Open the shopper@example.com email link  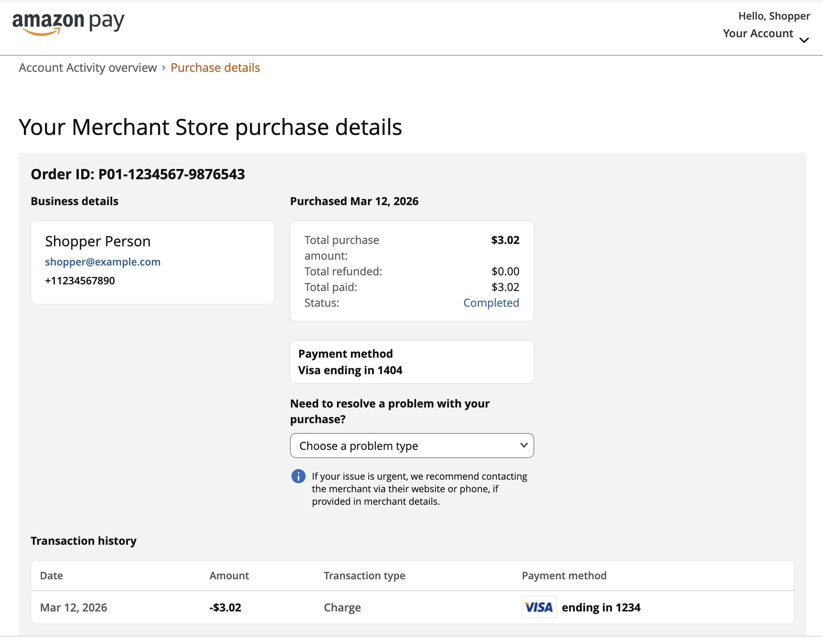[x=103, y=262]
